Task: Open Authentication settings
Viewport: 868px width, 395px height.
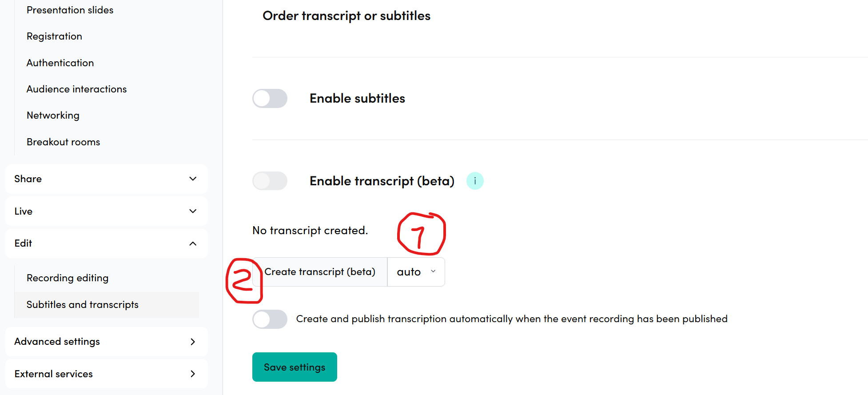Action: [x=60, y=63]
